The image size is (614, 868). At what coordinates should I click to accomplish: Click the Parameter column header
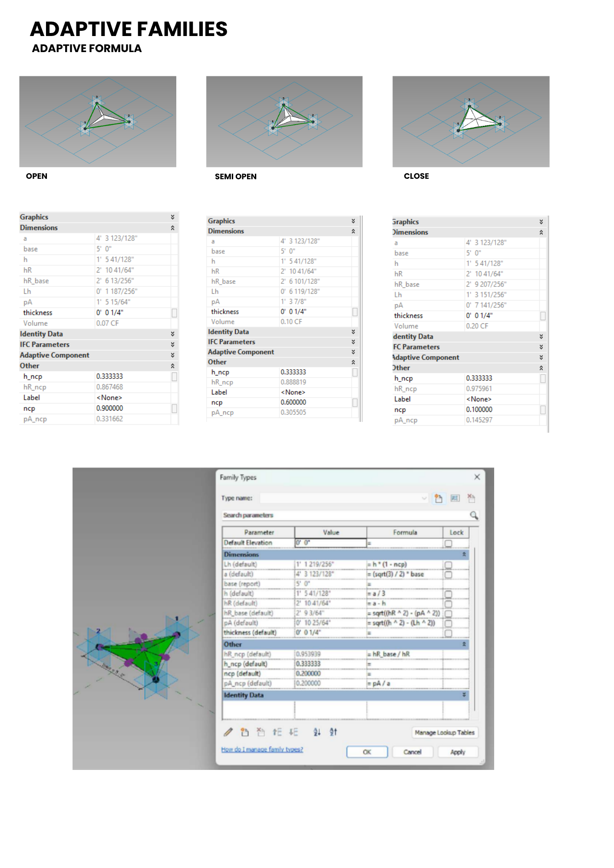click(x=259, y=533)
